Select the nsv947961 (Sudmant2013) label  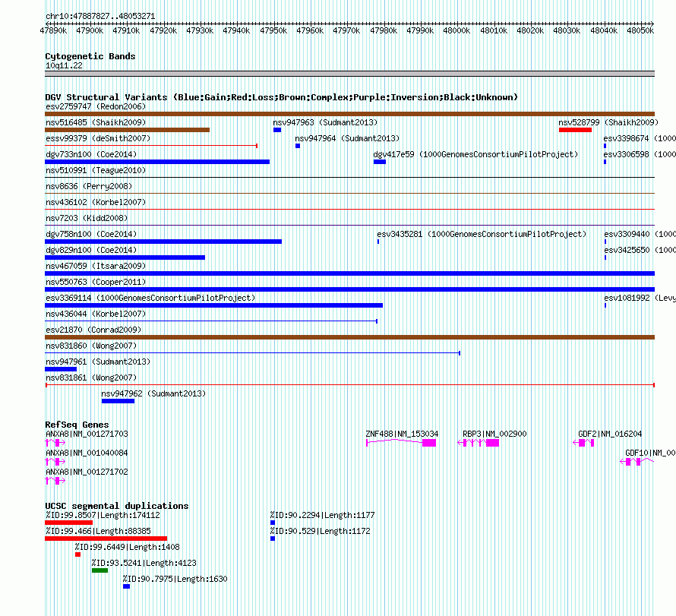98,362
